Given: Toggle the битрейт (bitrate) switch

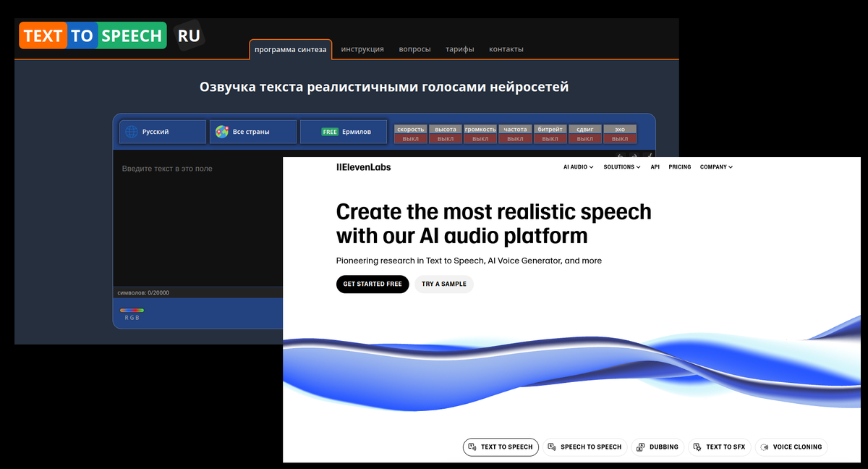Looking at the screenshot, I should pos(550,134).
